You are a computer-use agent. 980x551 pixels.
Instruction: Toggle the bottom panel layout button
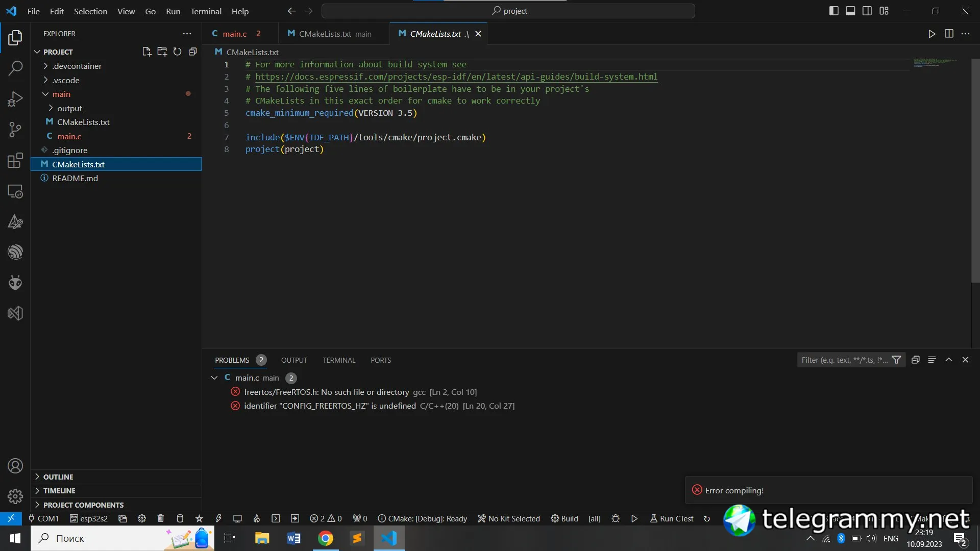pos(850,11)
